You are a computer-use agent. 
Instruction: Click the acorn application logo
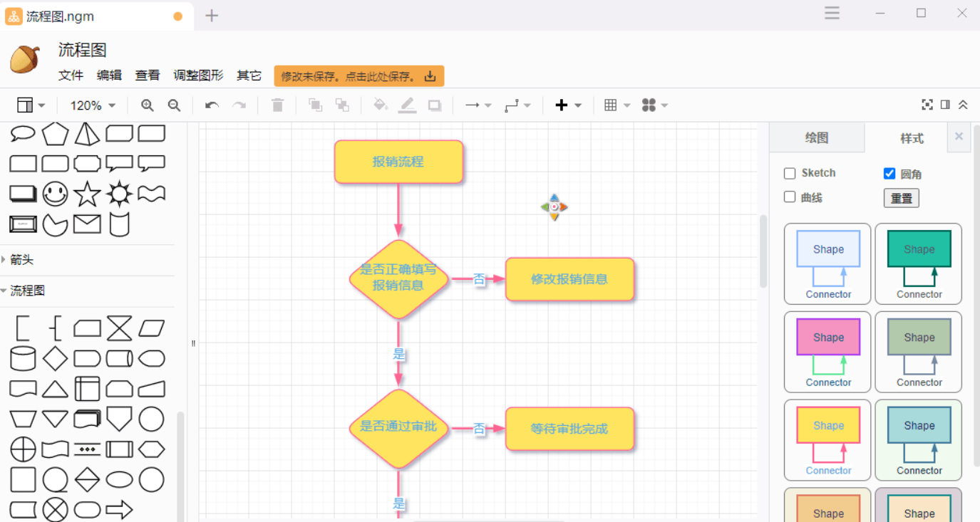click(25, 58)
